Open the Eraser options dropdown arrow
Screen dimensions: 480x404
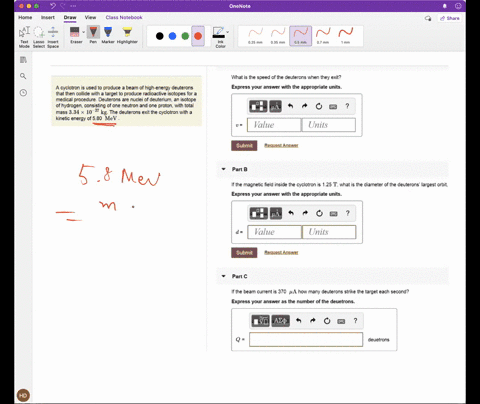(x=83, y=32)
